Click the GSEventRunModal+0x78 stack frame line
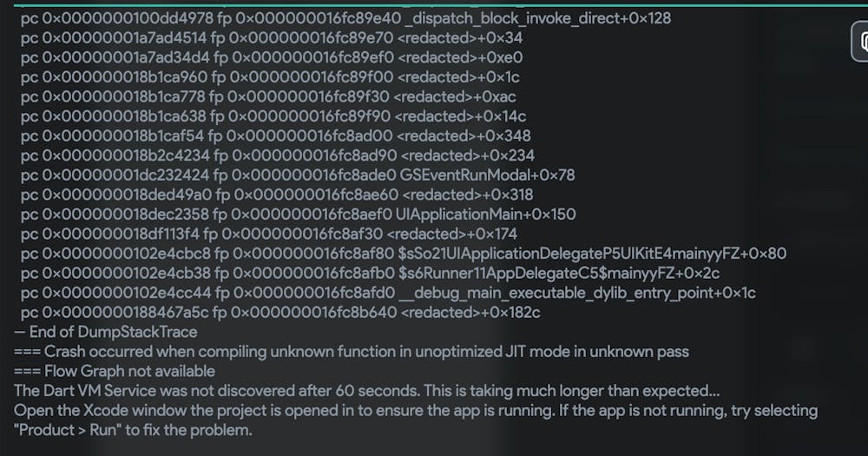 pyautogui.click(x=298, y=175)
